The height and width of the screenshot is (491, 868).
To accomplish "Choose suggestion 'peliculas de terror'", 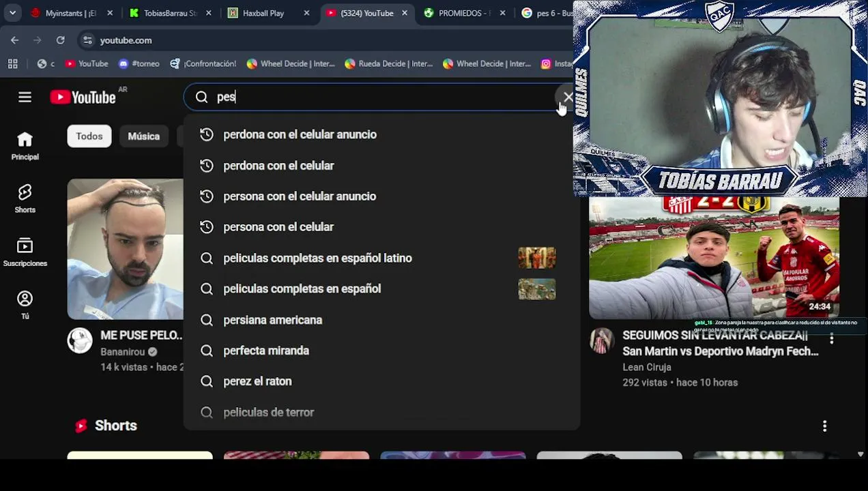I will [381, 413].
